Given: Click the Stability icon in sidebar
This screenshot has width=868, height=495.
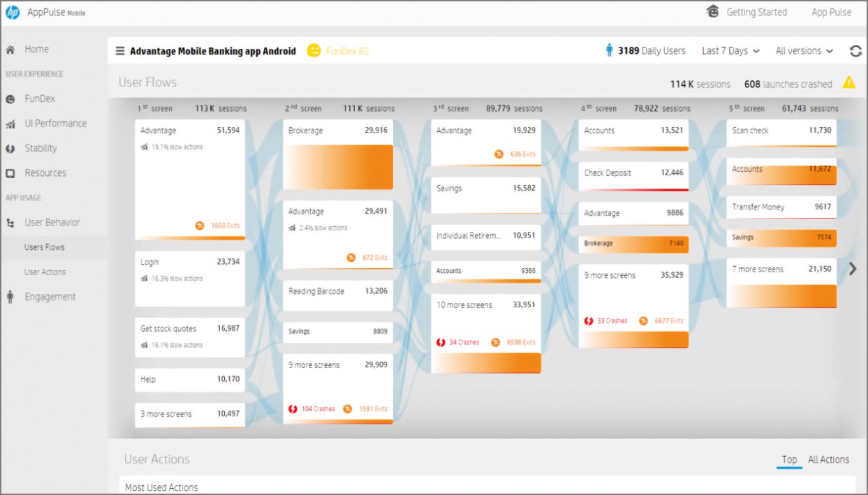Looking at the screenshot, I should (x=10, y=149).
